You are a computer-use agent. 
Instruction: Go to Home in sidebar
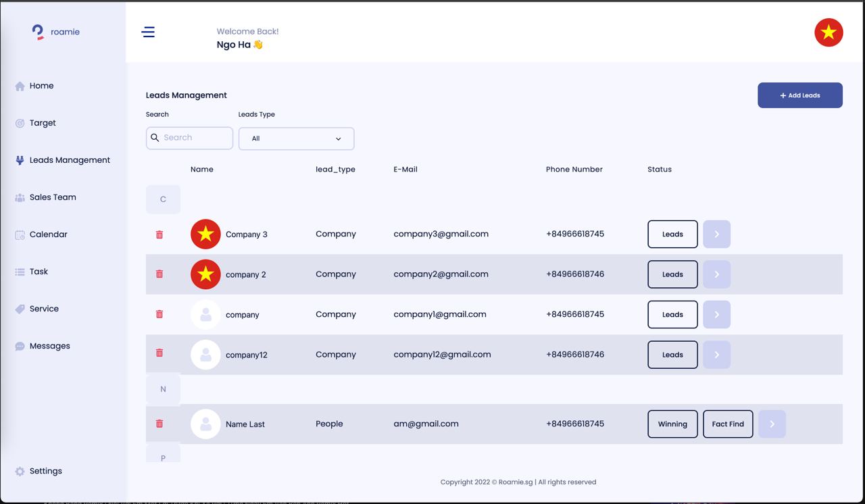click(x=41, y=86)
